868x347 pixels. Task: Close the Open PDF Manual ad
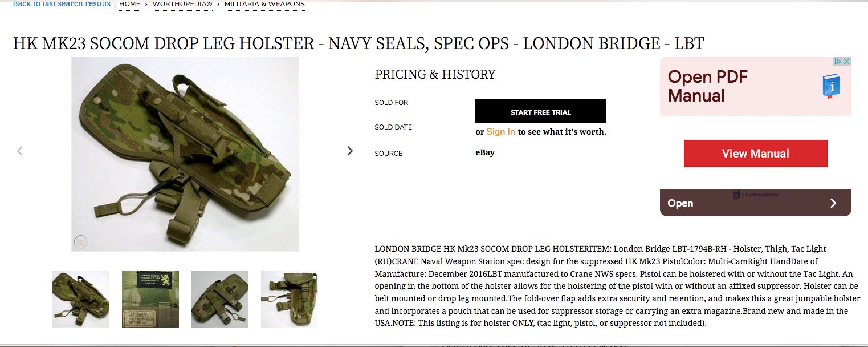(847, 61)
